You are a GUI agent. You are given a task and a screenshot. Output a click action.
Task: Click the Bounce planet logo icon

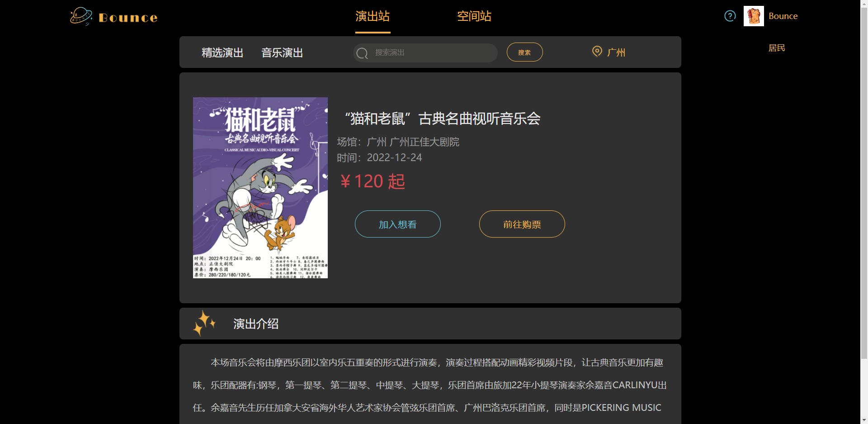(x=81, y=16)
